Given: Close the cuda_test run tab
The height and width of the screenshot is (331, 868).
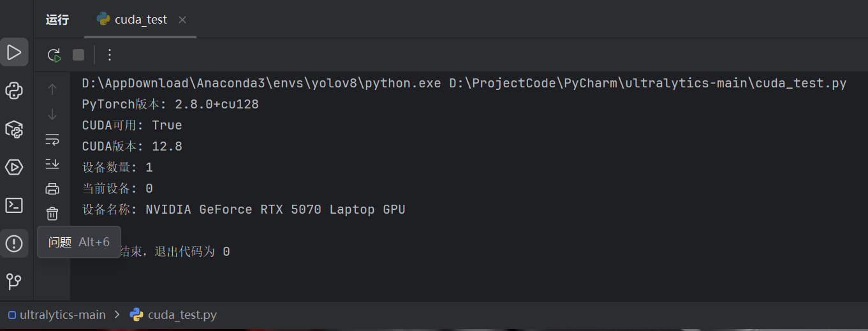Looking at the screenshot, I should (x=182, y=20).
